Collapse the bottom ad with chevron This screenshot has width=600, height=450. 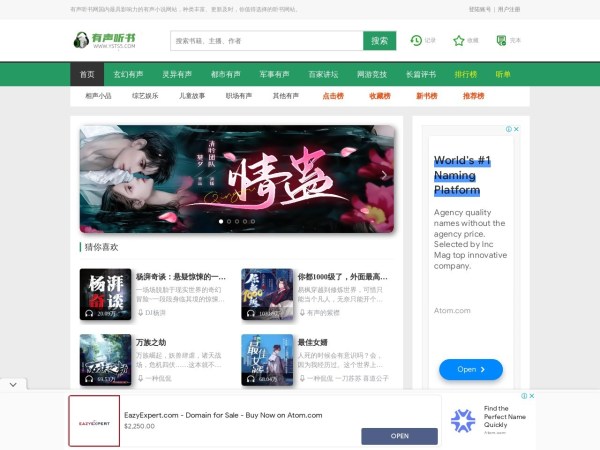[x=11, y=384]
